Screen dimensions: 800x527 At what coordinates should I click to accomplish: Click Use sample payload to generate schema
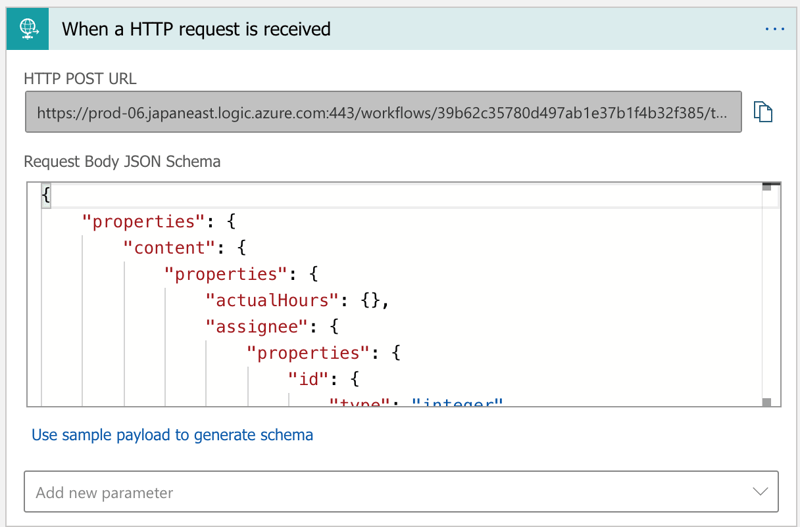point(172,435)
